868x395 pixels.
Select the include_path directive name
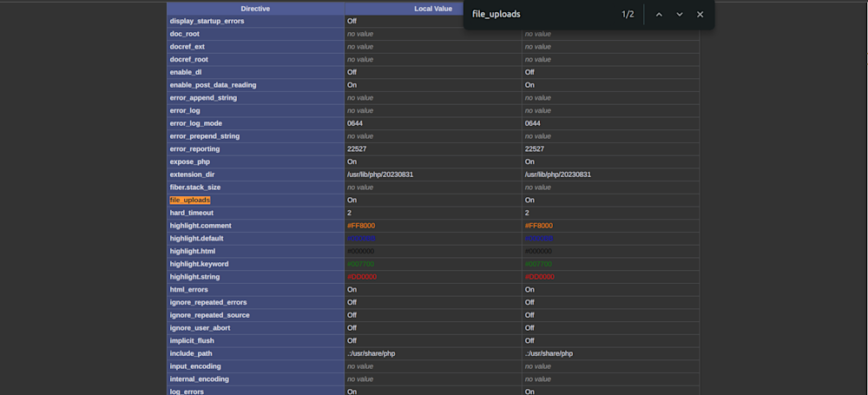point(191,353)
